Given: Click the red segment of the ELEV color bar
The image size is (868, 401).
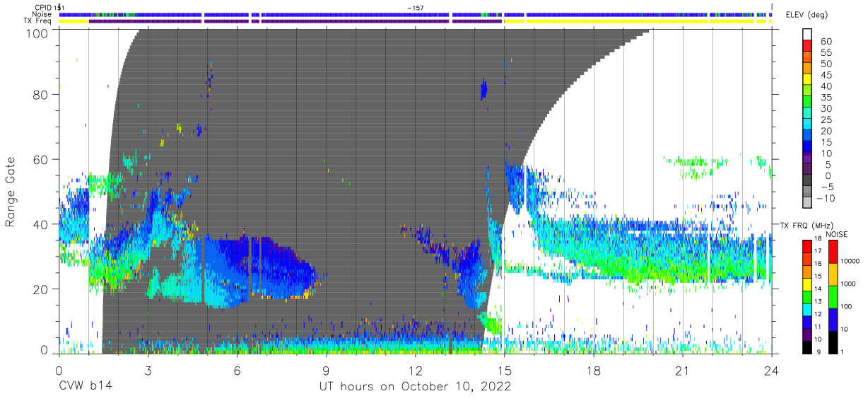Looking at the screenshot, I should tap(808, 45).
